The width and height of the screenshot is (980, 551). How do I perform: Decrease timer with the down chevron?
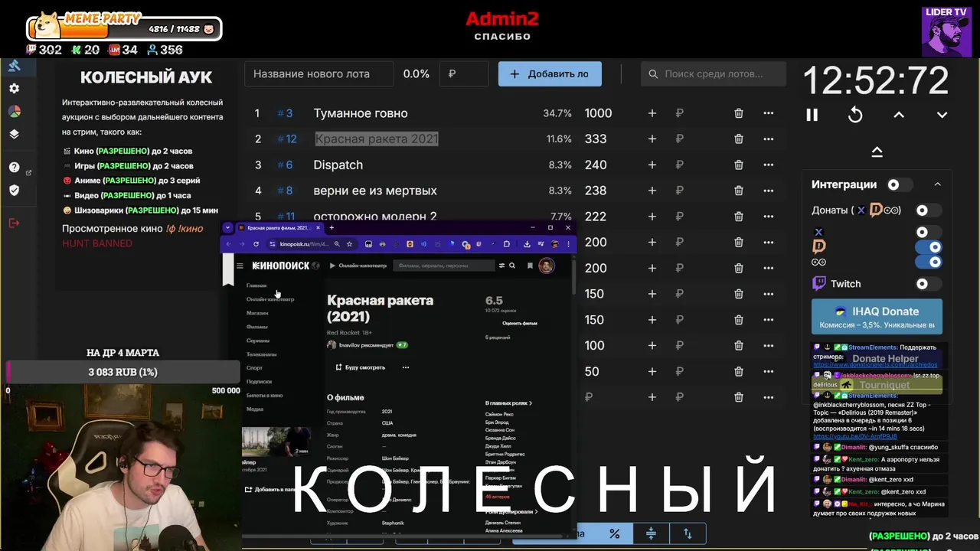click(x=942, y=115)
